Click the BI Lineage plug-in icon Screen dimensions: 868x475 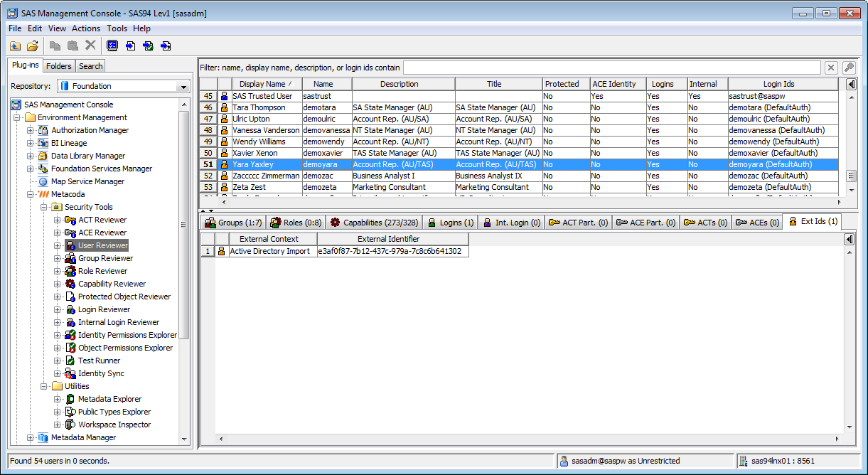(43, 143)
